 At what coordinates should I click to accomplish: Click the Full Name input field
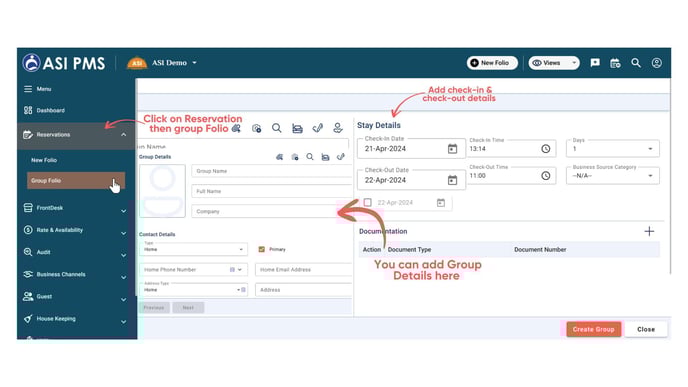[272, 191]
